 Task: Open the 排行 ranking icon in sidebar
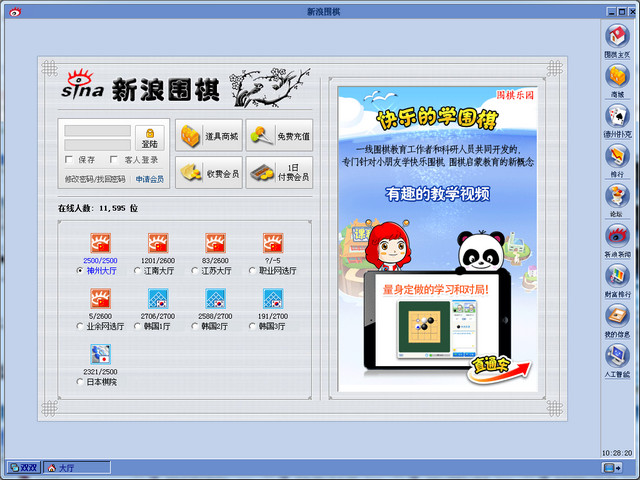click(x=617, y=156)
